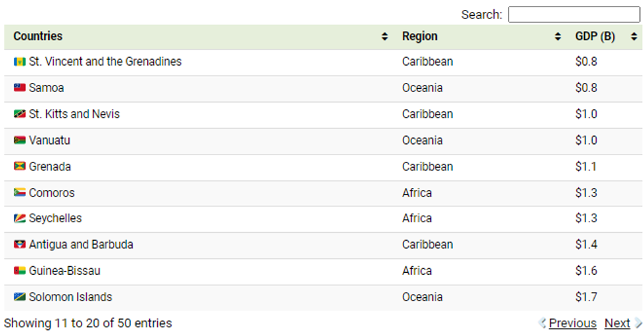Select the Solomon Islands GDP value $1.7
Image resolution: width=644 pixels, height=334 pixels.
pyautogui.click(x=586, y=297)
